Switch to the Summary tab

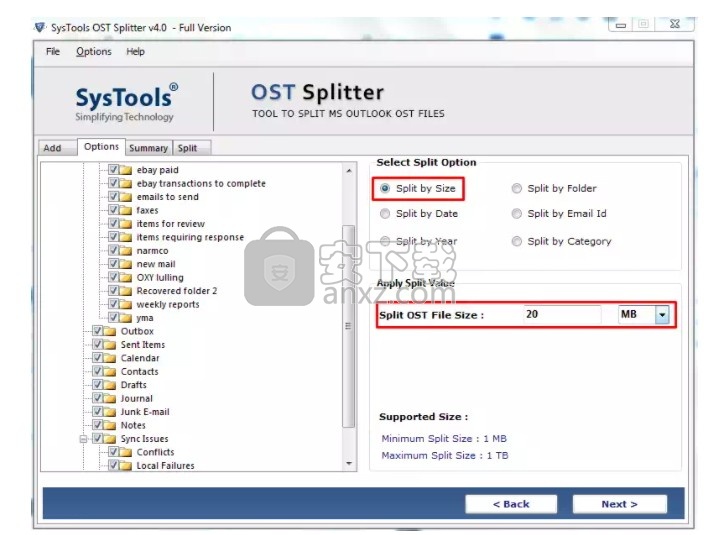point(148,148)
